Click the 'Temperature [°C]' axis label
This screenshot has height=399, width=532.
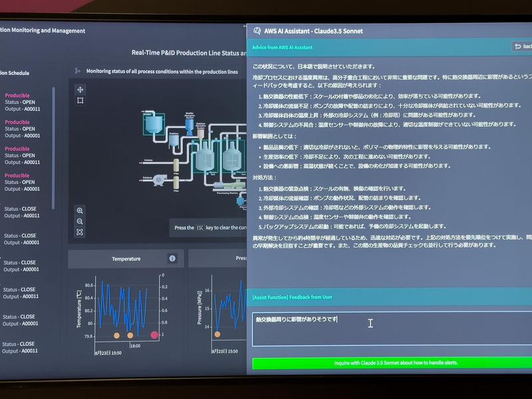[79, 309]
